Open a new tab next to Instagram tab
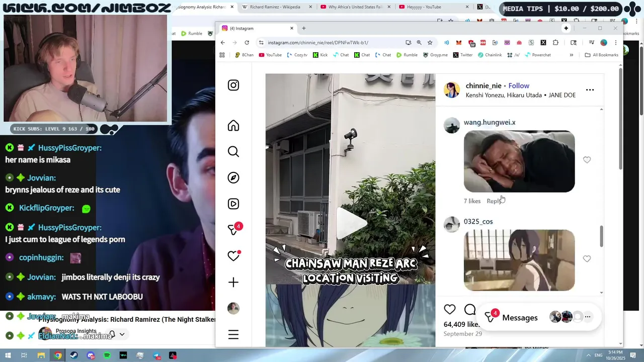Viewport: 644px width, 362px height. 303,28
